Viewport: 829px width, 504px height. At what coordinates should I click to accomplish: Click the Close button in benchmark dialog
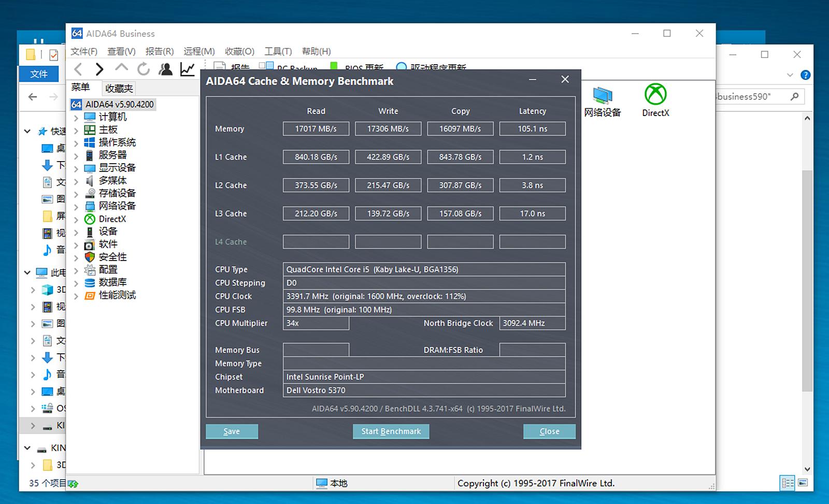click(x=549, y=431)
